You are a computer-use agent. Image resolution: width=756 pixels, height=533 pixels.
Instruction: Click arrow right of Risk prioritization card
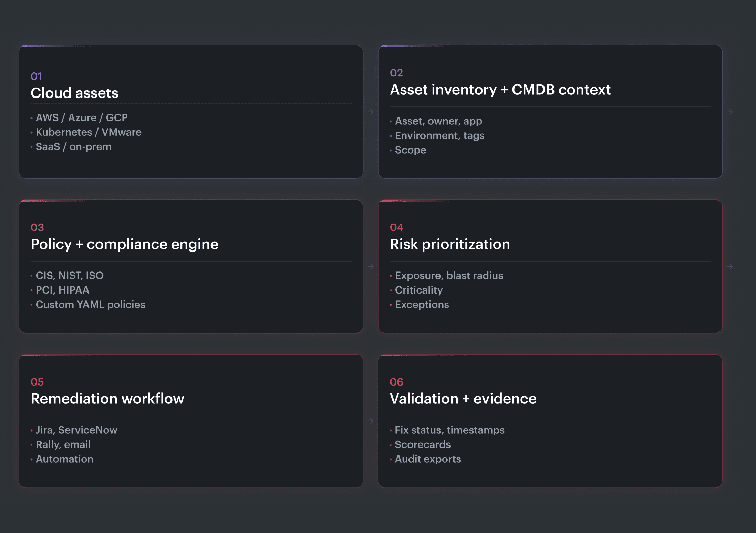click(730, 266)
